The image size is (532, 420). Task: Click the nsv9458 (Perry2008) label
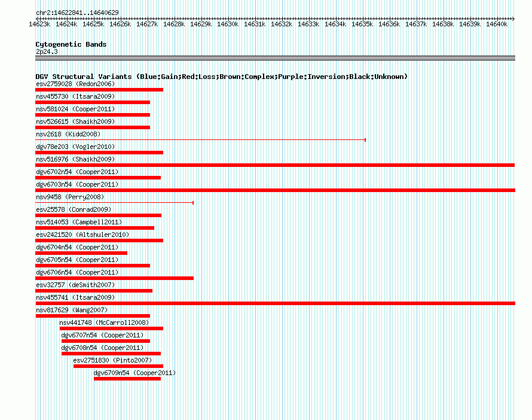(x=70, y=197)
